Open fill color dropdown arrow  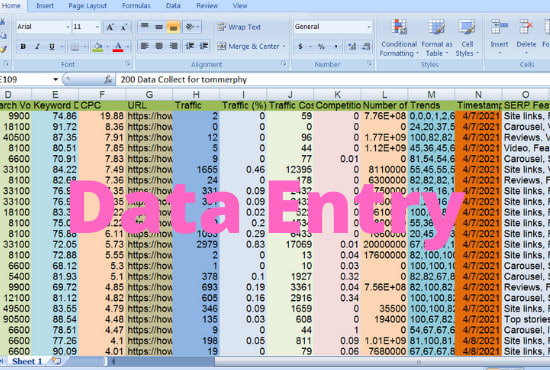point(107,46)
